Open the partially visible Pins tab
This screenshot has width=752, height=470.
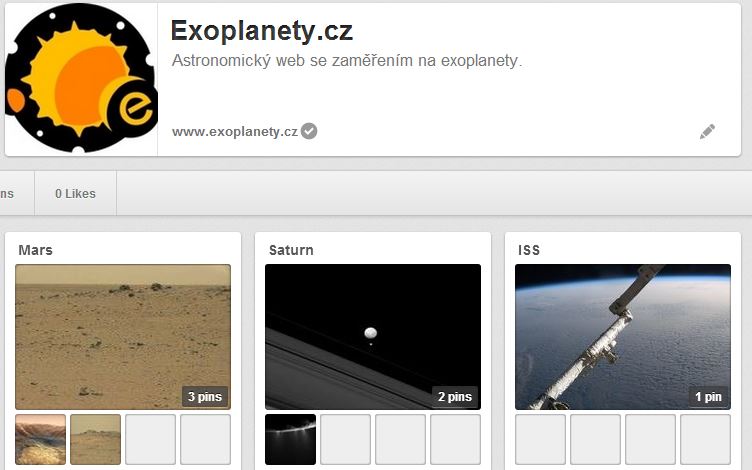(x=7, y=193)
